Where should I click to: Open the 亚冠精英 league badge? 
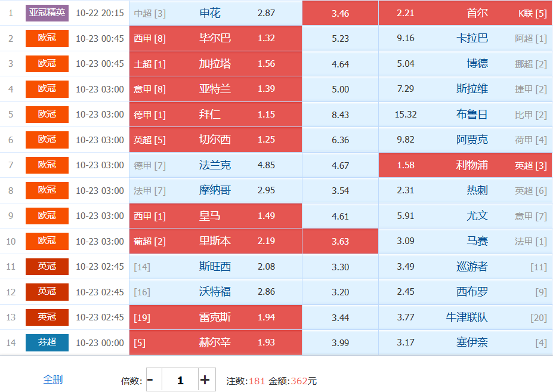tap(47, 13)
